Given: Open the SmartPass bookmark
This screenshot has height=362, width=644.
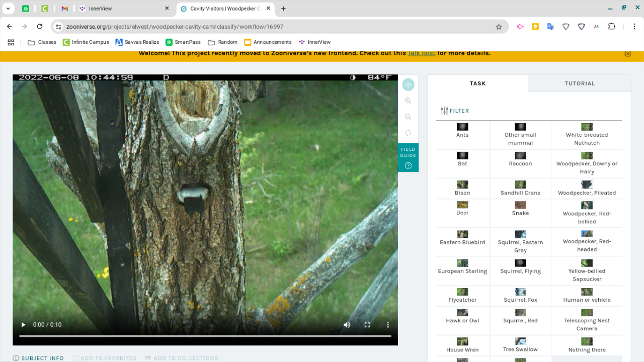Looking at the screenshot, I should pos(183,42).
